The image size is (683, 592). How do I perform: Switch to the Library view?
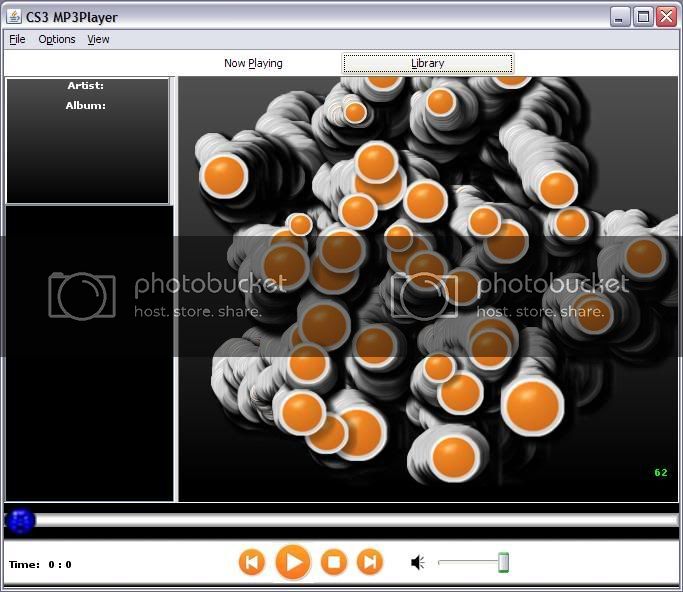pos(428,64)
